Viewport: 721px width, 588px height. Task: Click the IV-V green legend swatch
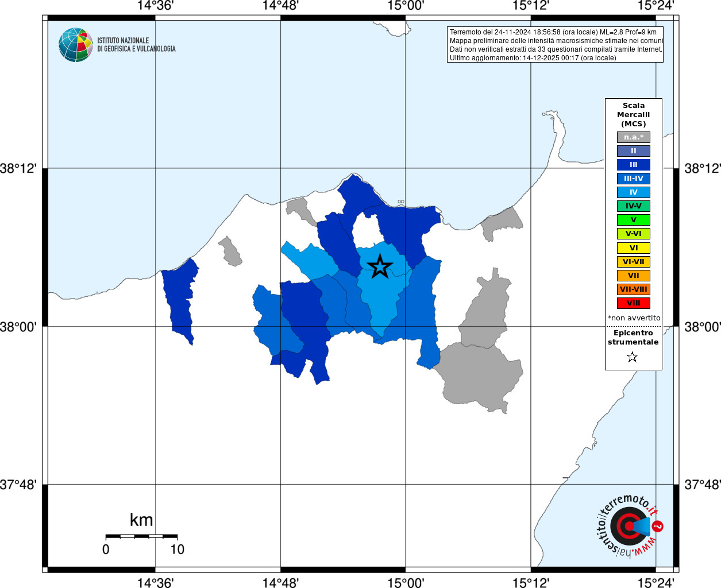coord(634,206)
